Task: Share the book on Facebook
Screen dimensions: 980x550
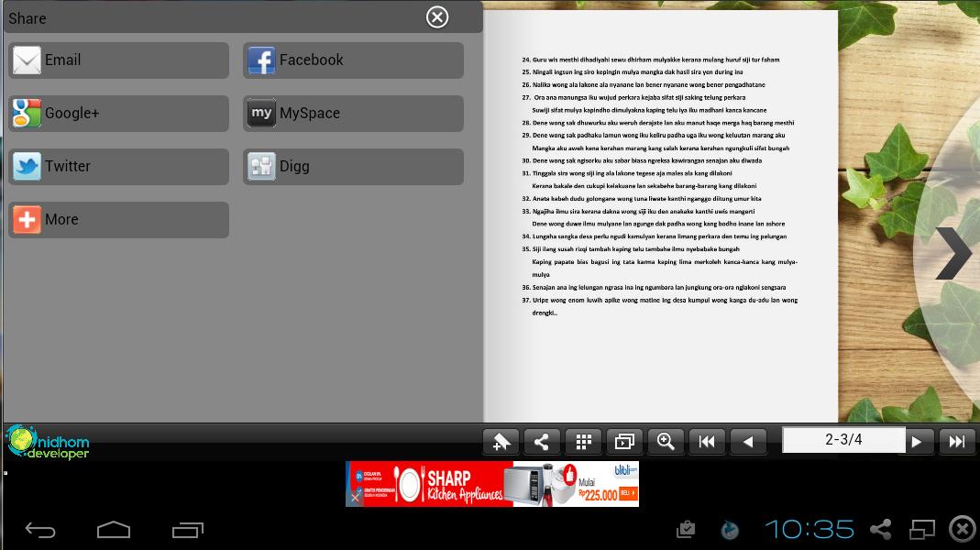Action: point(353,60)
